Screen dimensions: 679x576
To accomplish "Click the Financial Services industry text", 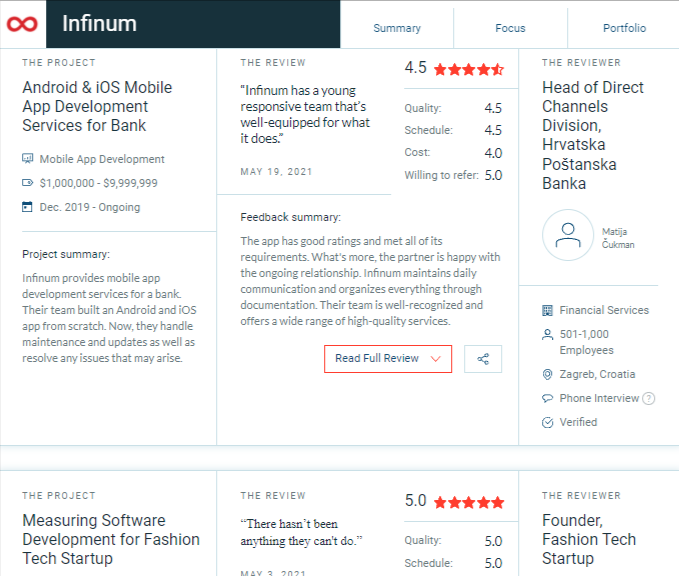I will point(604,310).
